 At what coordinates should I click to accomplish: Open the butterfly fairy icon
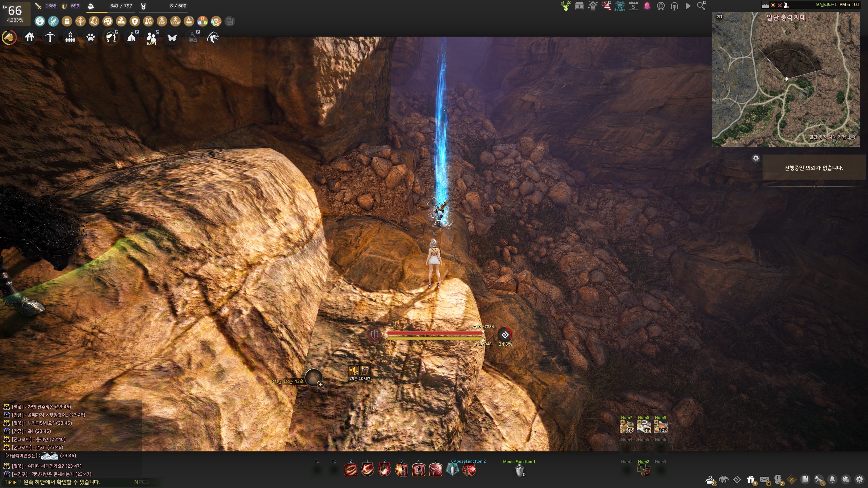point(172,37)
